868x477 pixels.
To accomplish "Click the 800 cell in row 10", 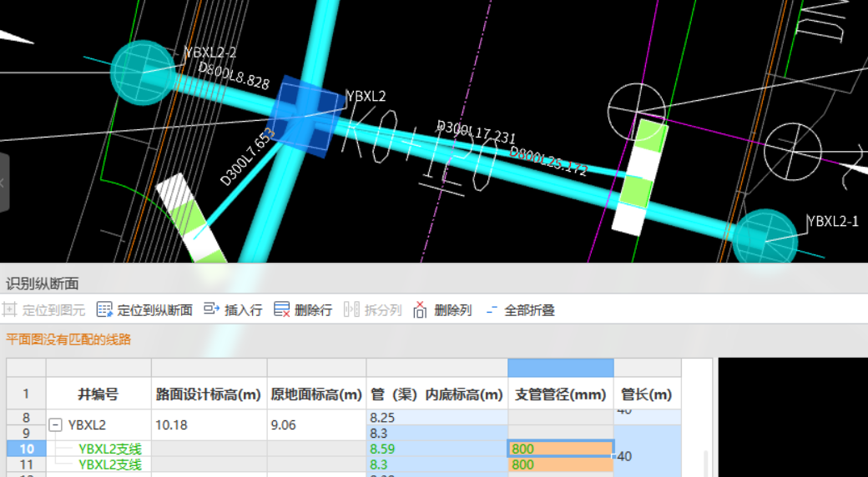I will (x=560, y=449).
